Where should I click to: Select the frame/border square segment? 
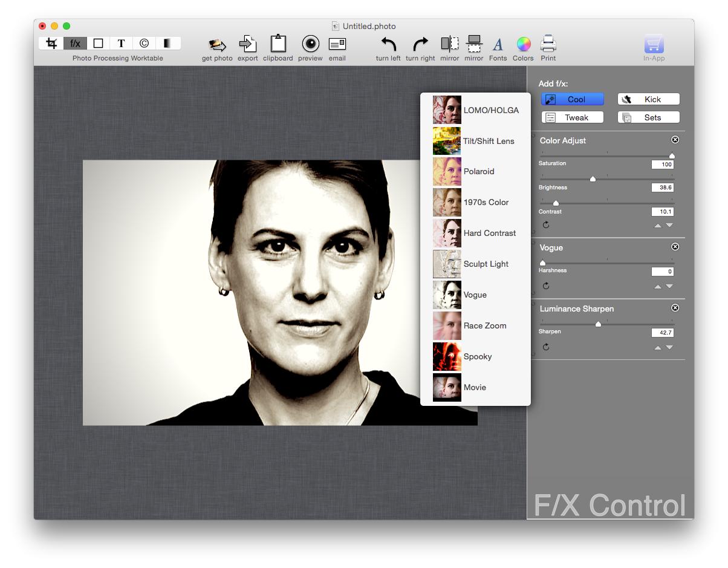(x=98, y=44)
